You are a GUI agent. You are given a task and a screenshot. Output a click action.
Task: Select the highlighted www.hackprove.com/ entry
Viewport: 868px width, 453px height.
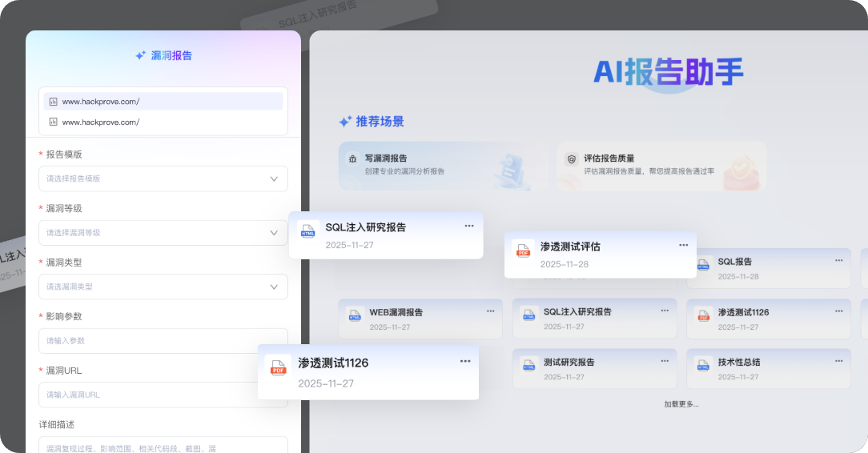click(163, 102)
